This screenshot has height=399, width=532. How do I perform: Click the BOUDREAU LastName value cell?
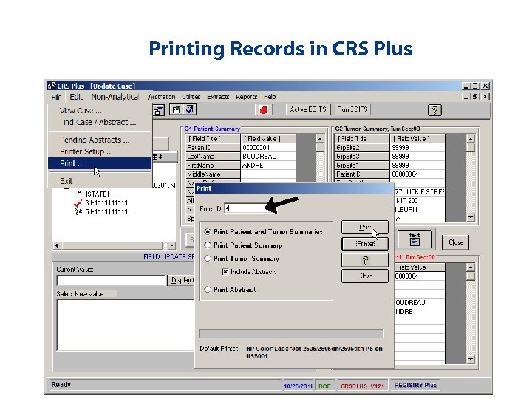tap(268, 157)
